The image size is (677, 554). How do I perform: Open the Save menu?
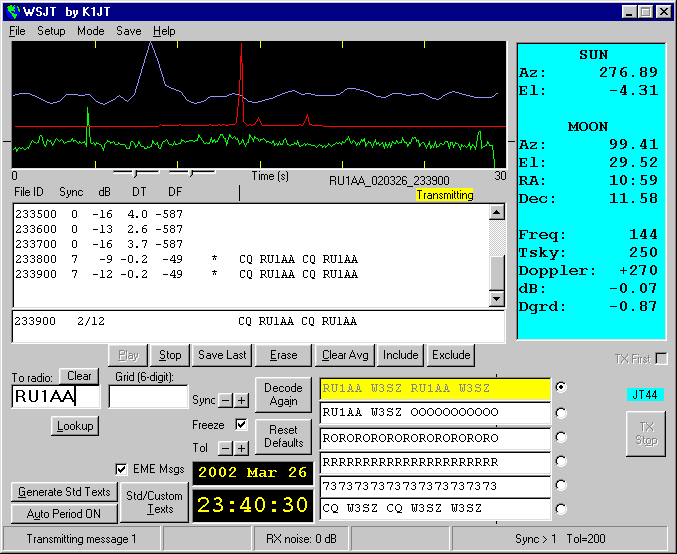point(129,31)
